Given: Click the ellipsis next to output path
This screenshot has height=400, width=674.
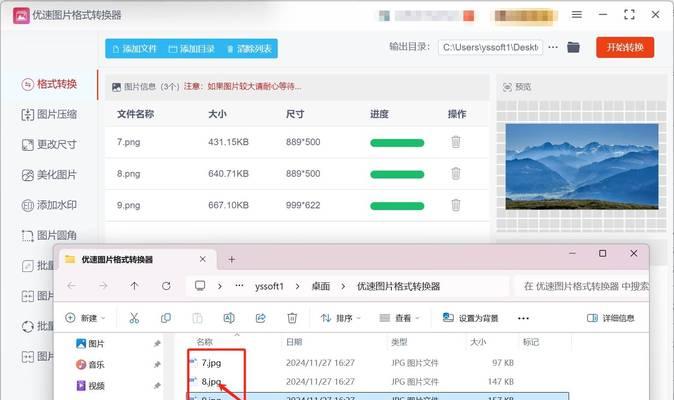Looking at the screenshot, I should [x=553, y=47].
